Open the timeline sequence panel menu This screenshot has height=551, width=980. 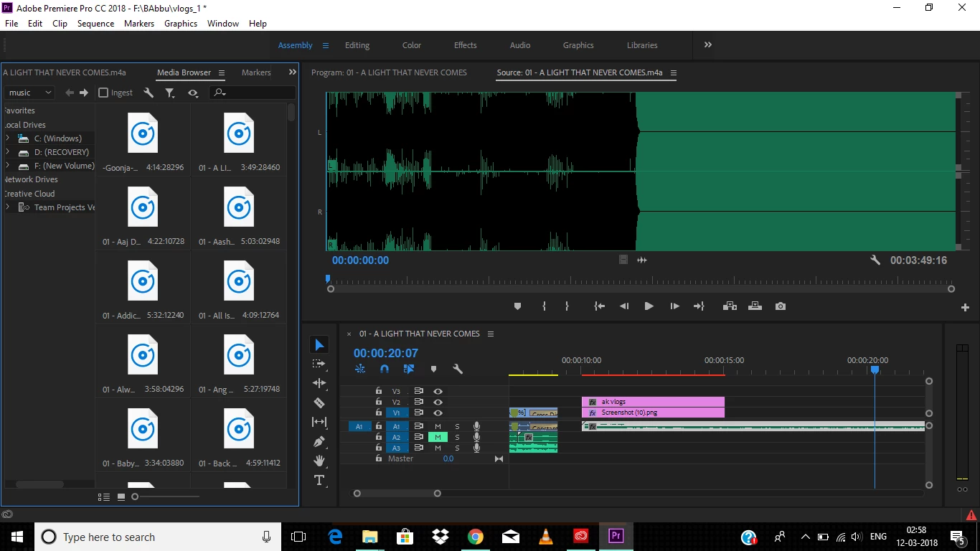point(491,334)
